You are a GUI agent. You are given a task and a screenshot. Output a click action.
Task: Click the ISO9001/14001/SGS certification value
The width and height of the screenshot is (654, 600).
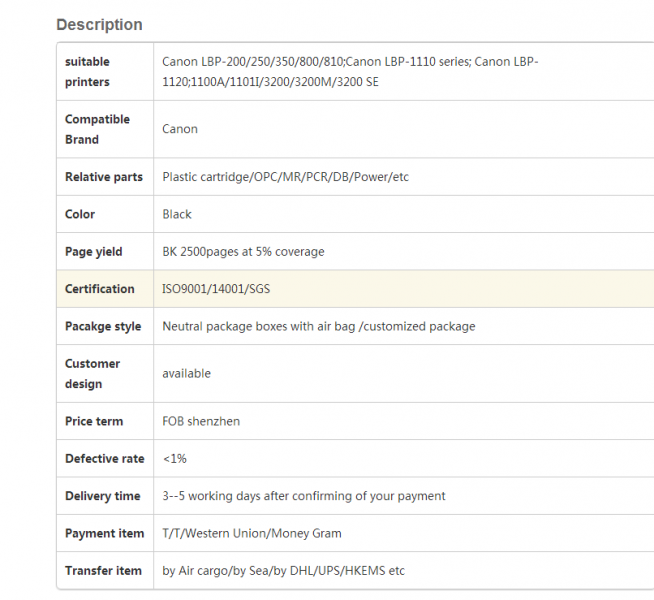click(x=216, y=289)
